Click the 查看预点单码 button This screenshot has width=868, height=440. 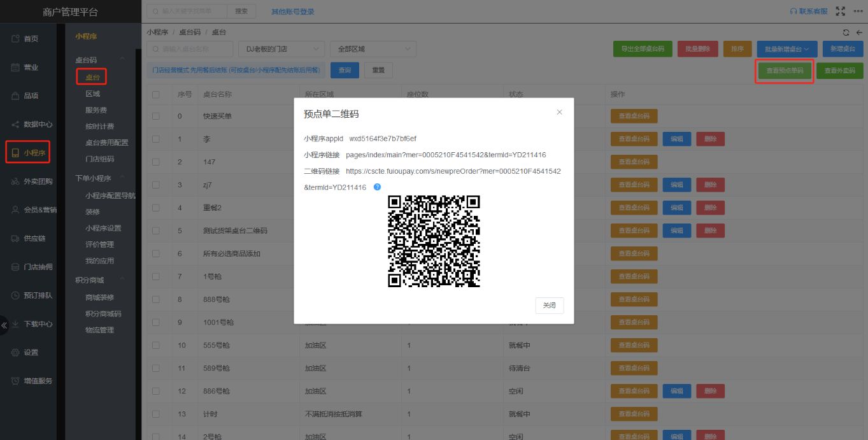click(x=785, y=71)
